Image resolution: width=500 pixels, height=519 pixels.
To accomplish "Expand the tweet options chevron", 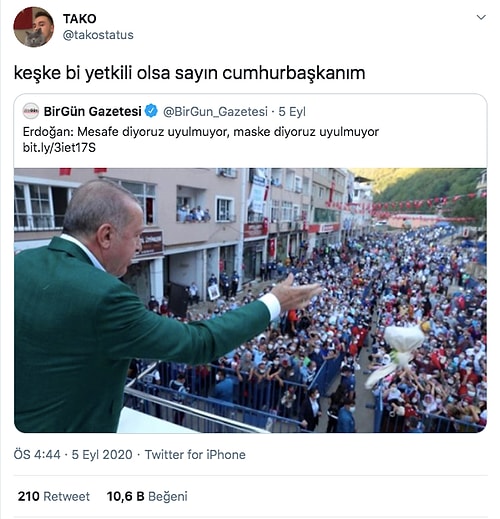I will [x=481, y=17].
